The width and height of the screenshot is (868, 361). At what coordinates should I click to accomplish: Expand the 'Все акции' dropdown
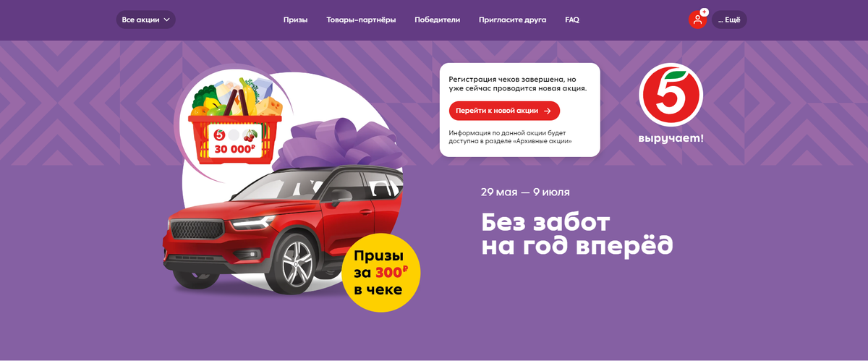(145, 20)
